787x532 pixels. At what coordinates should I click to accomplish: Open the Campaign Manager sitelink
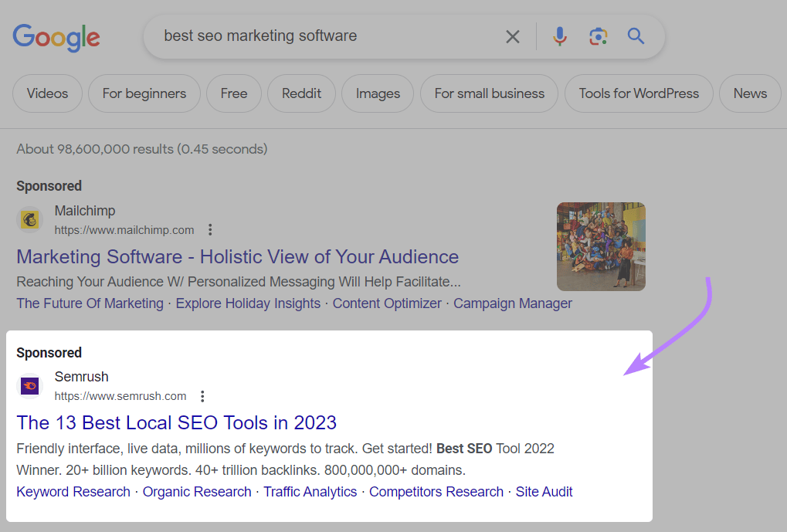(512, 303)
